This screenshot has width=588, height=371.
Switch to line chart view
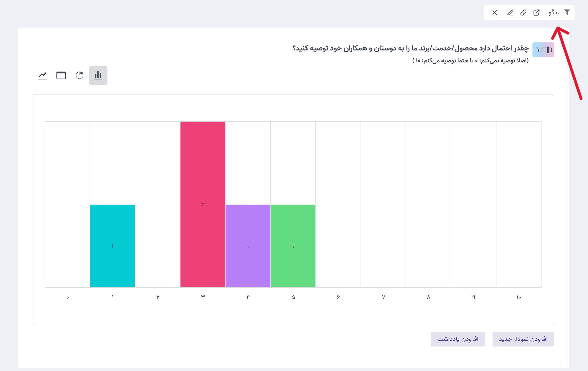[42, 76]
